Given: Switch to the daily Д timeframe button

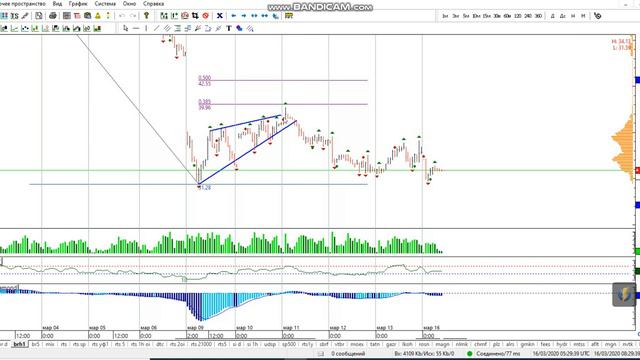Looking at the screenshot, I should 552,16.
